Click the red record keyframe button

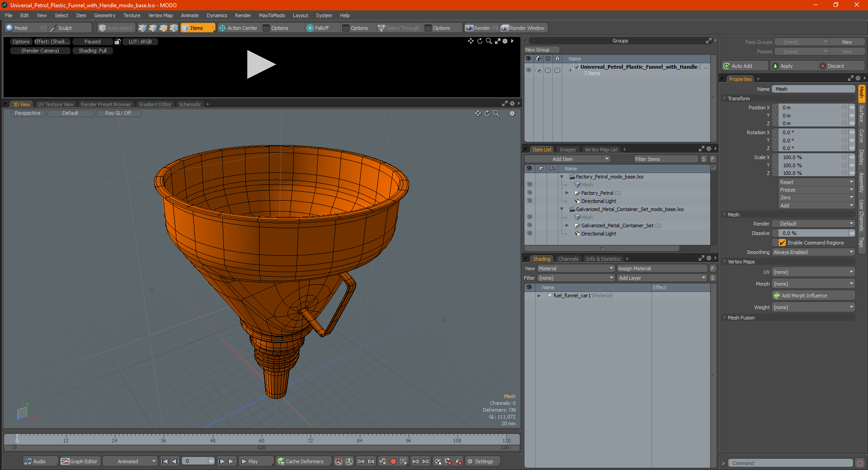(393, 461)
